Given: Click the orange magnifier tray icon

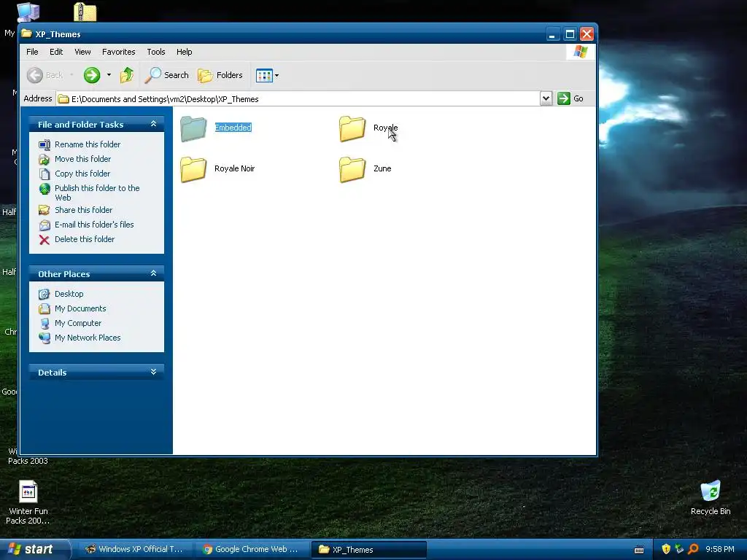Looking at the screenshot, I should (693, 550).
